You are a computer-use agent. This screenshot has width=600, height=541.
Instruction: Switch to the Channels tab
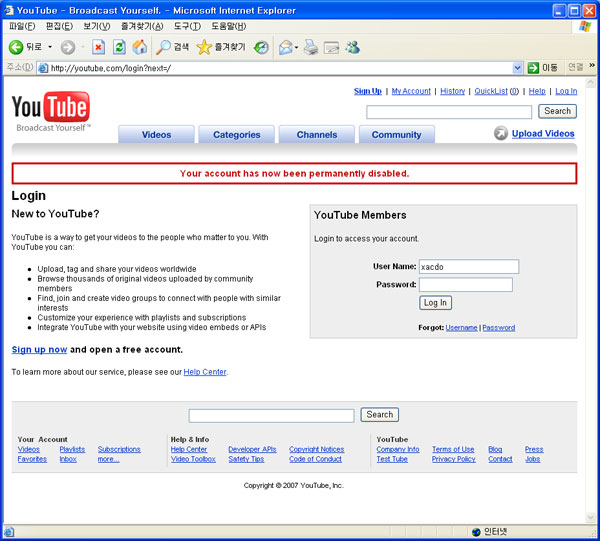[317, 134]
